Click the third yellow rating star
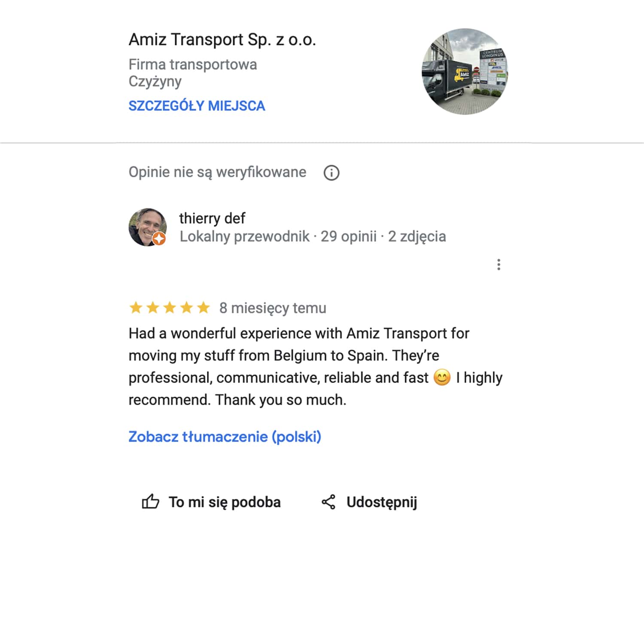The height and width of the screenshot is (644, 644). click(x=170, y=307)
